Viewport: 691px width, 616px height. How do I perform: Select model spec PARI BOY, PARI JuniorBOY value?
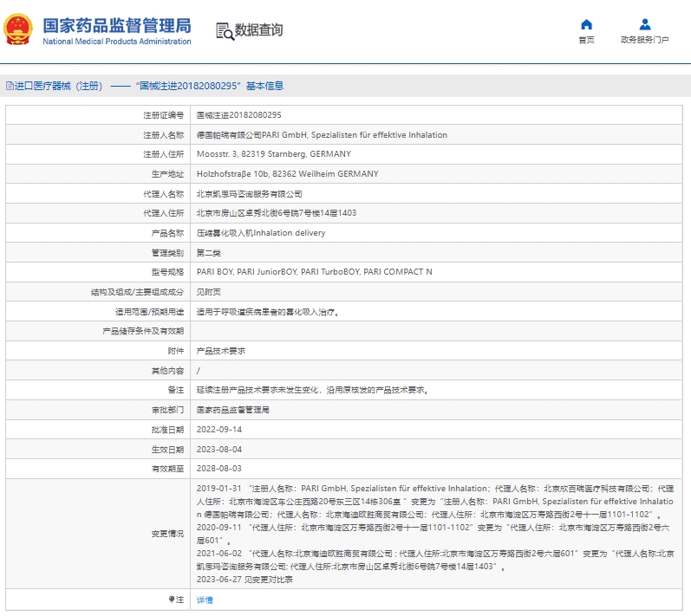(314, 272)
